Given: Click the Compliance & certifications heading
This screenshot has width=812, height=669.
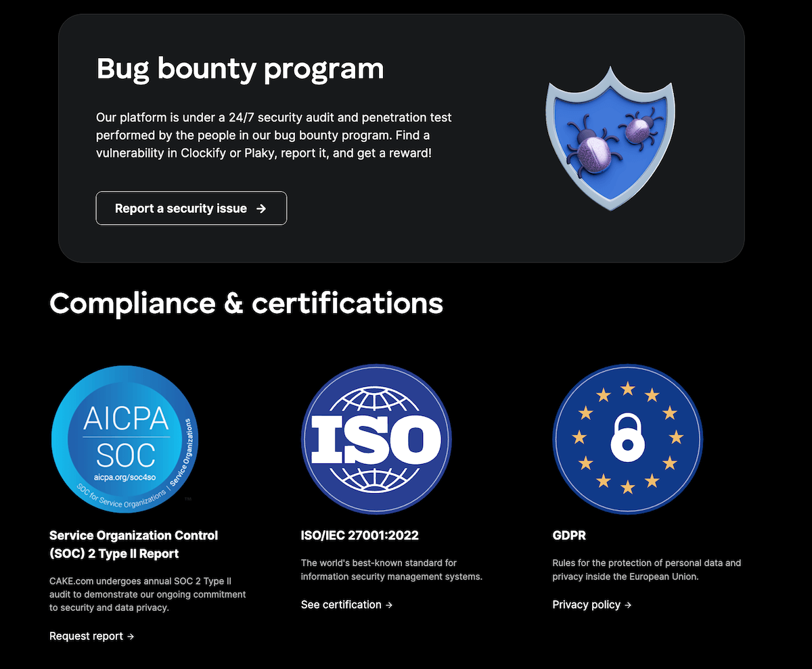Looking at the screenshot, I should coord(246,304).
